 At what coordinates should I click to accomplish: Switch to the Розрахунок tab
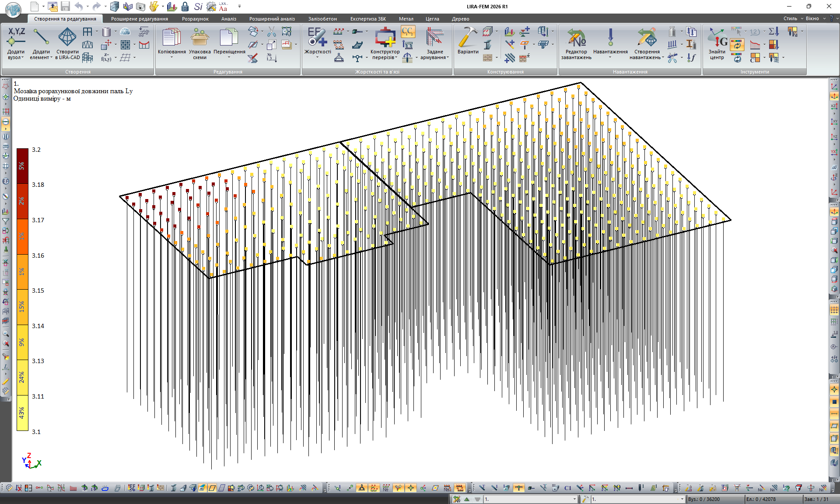click(195, 19)
